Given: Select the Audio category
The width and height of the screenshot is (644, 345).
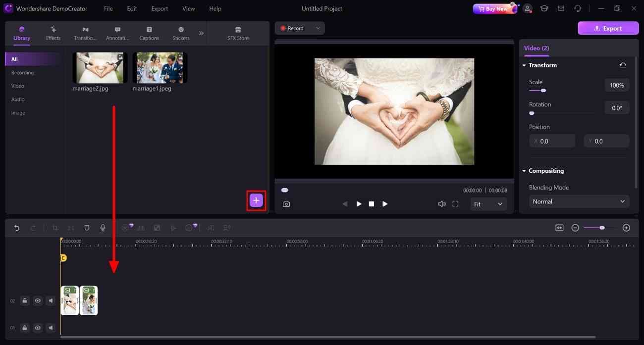Looking at the screenshot, I should 18,99.
